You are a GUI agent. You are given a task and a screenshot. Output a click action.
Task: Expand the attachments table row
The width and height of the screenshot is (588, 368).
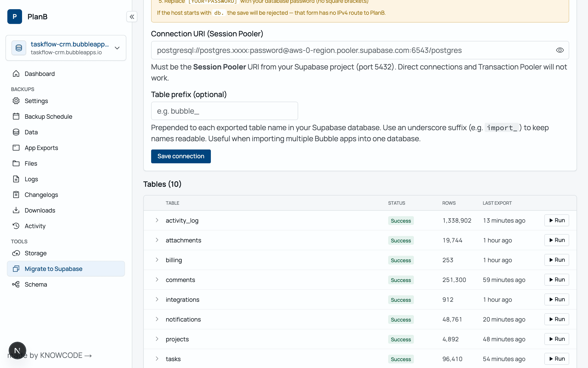[157, 240]
